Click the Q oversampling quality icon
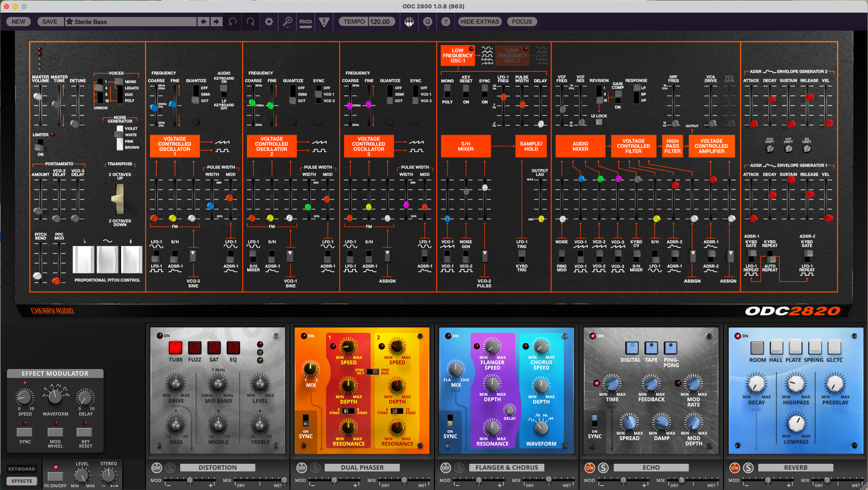868x490 pixels. 427,21
